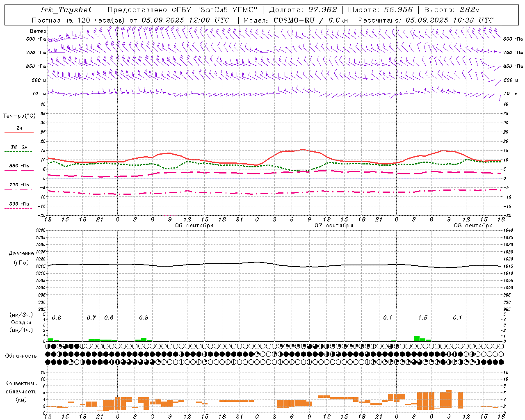
Task: Click the precipitation value 0.7
Action: [91, 317]
